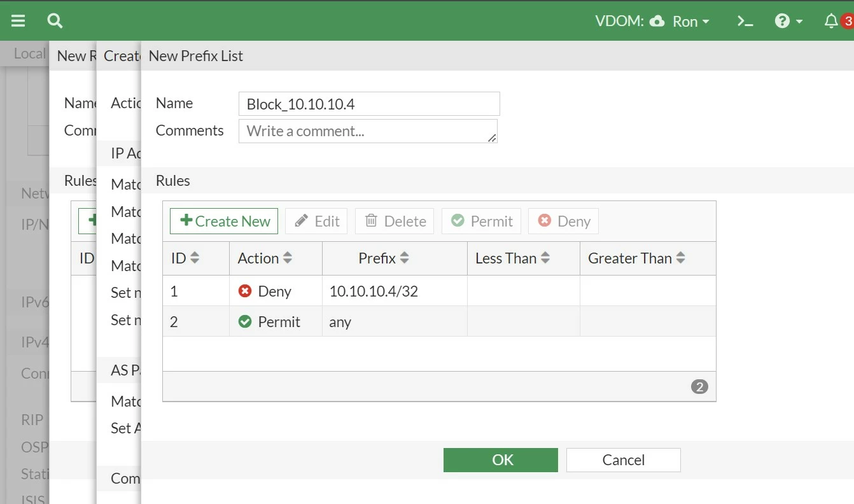Click Create New in prefix rules
Viewport: 854px width, 504px height.
coord(224,221)
